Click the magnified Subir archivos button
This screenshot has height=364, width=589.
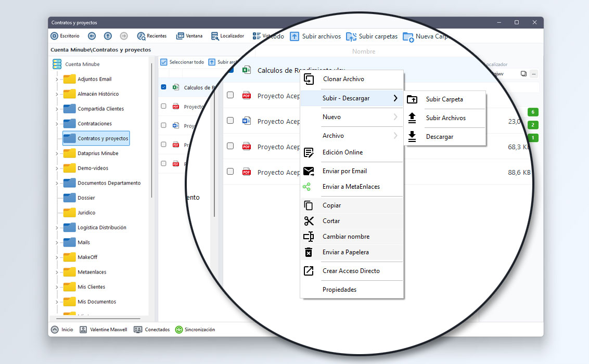(x=315, y=36)
